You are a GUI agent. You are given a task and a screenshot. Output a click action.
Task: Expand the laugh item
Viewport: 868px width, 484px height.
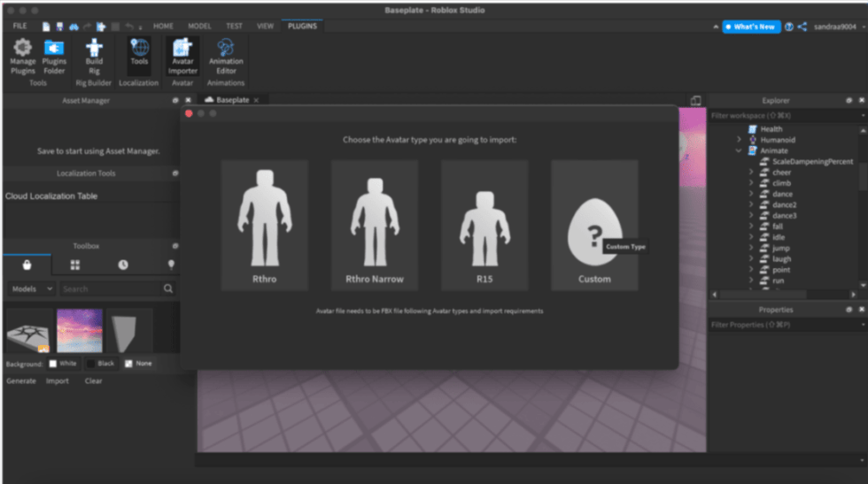[751, 259]
